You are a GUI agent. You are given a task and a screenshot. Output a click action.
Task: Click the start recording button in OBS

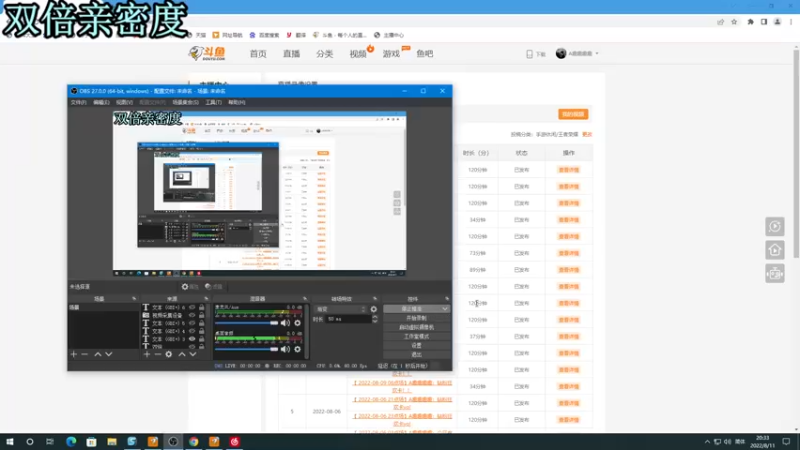[416, 318]
